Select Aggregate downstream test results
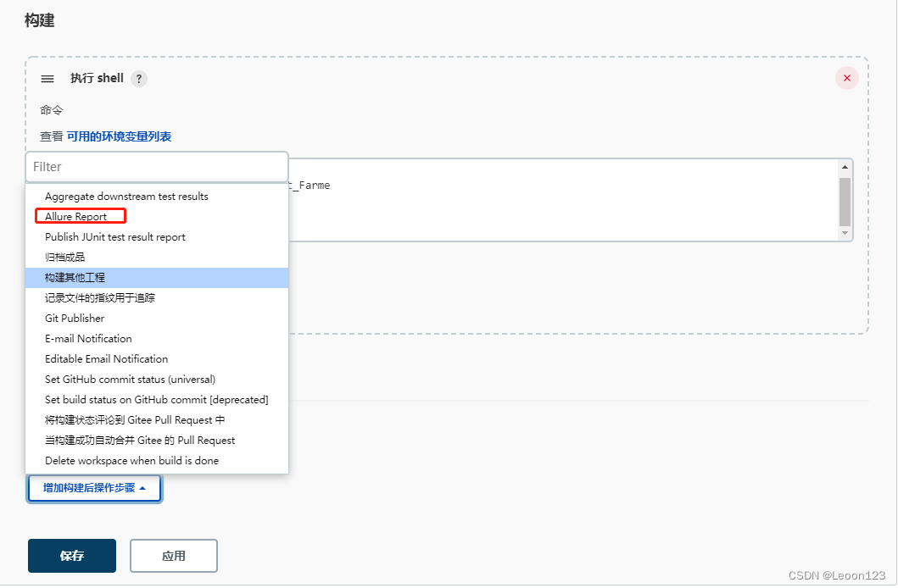Viewport: 898px width, 588px height. [x=156, y=197]
